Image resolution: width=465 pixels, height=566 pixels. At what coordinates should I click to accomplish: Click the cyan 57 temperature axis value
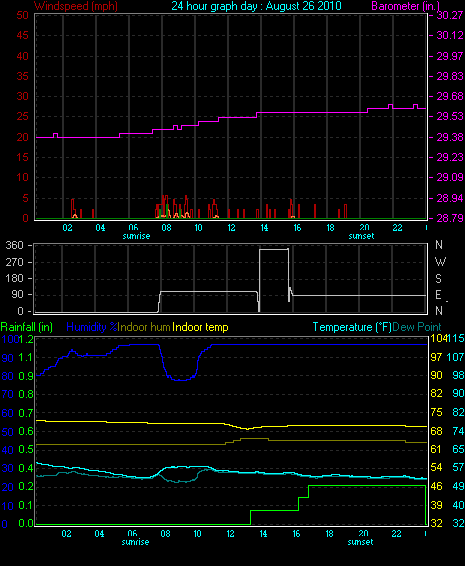tap(459, 467)
